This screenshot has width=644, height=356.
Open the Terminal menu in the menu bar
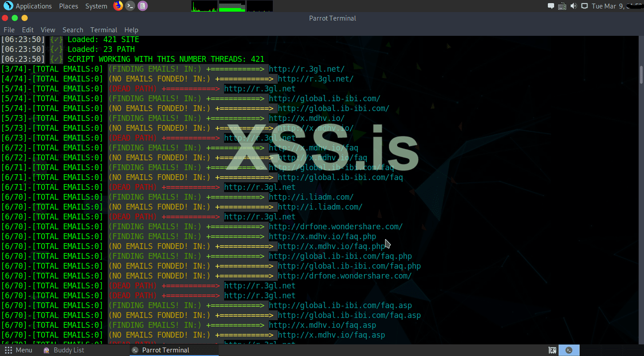pos(104,30)
